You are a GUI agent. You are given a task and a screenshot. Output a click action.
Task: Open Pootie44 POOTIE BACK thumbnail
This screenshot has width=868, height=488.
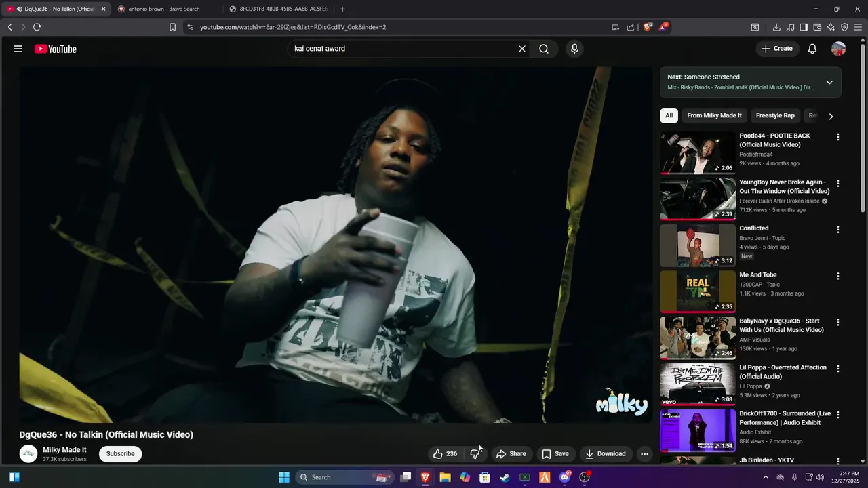pyautogui.click(x=698, y=152)
